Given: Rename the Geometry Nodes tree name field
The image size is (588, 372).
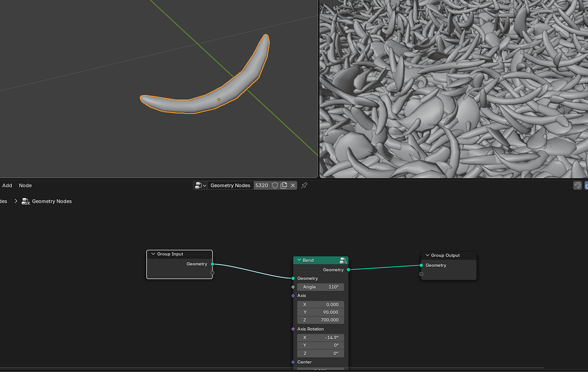Looking at the screenshot, I should click(230, 185).
